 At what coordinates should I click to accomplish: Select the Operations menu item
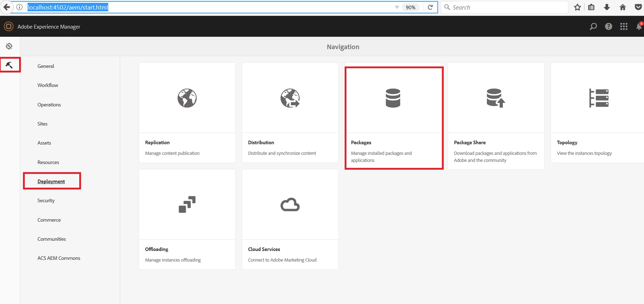pyautogui.click(x=49, y=105)
